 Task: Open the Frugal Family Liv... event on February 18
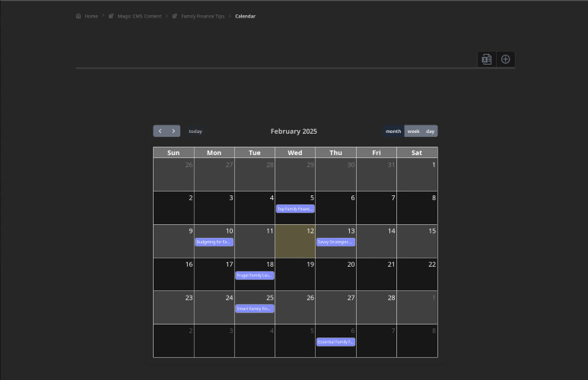[255, 275]
